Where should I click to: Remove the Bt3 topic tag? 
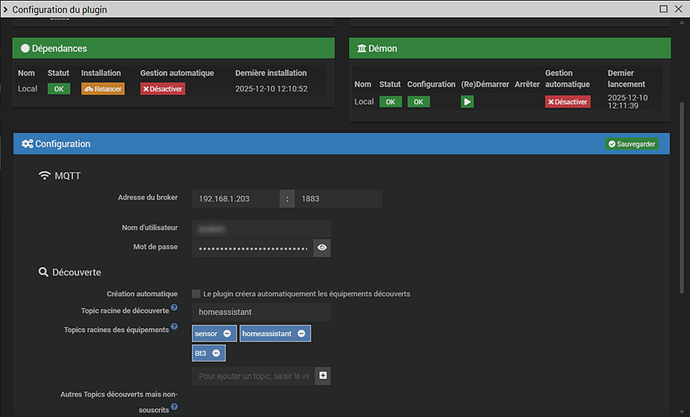217,353
